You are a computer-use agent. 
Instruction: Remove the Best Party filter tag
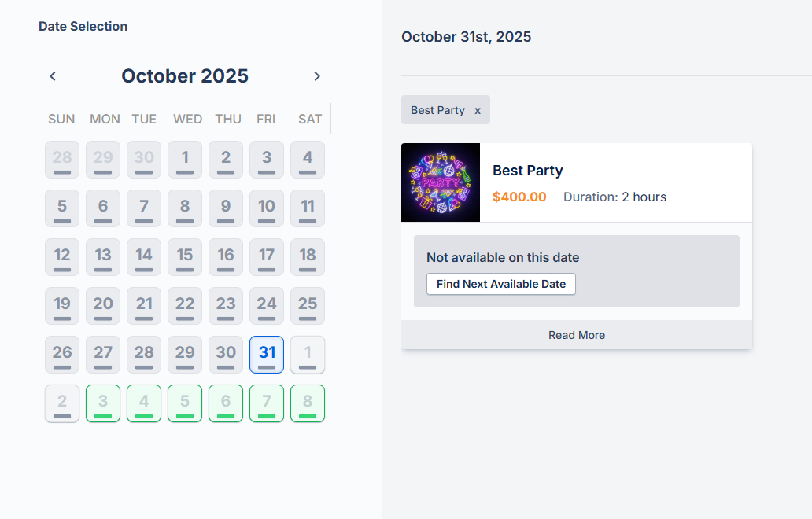coord(478,111)
